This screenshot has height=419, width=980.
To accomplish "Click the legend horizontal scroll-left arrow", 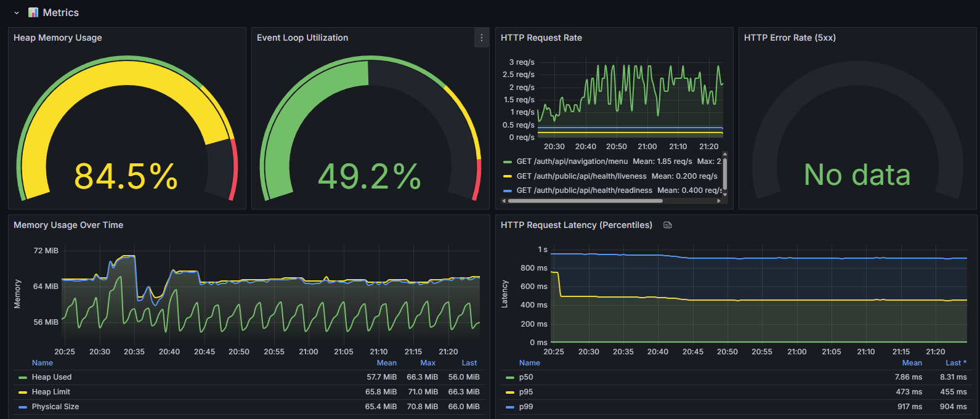I will [x=504, y=200].
